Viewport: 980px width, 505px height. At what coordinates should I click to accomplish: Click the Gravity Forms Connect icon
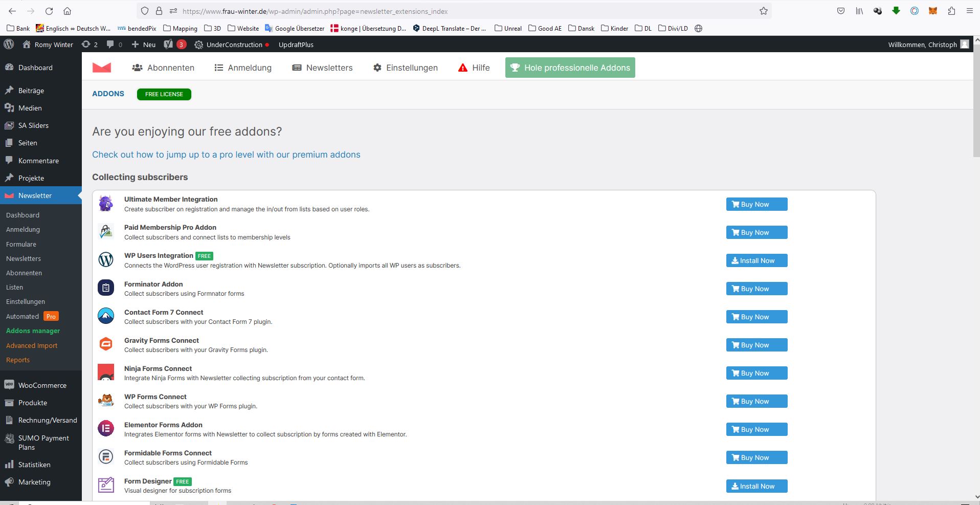tap(106, 344)
